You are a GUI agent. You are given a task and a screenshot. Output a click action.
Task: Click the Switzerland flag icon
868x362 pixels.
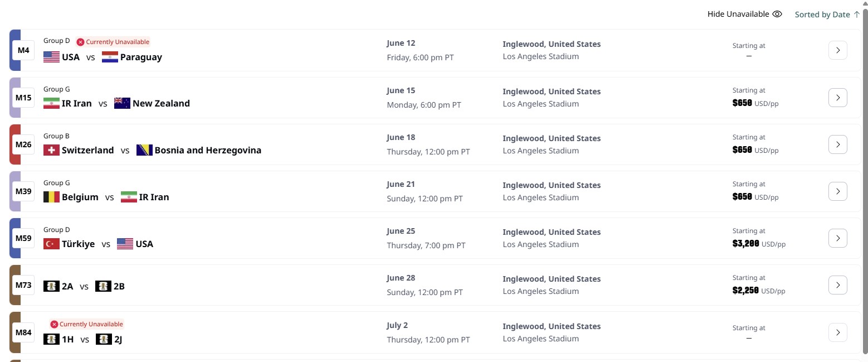[x=51, y=150]
